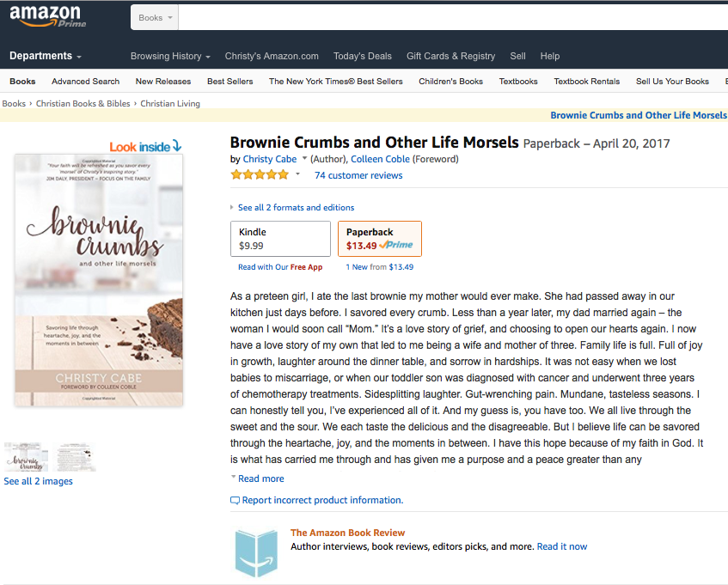Select the second small preview thumbnail
The width and height of the screenshot is (728, 585).
pos(76,457)
